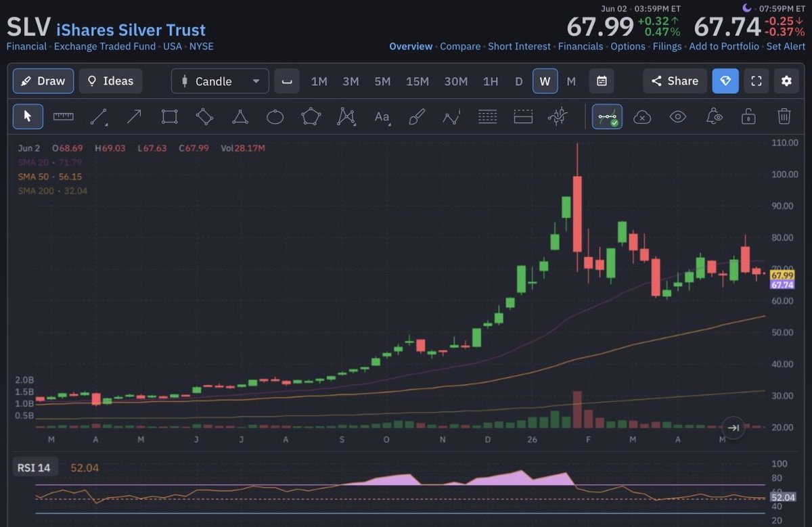Select the rotated rectangle tool
Viewport: 812px width, 527px height.
204,117
